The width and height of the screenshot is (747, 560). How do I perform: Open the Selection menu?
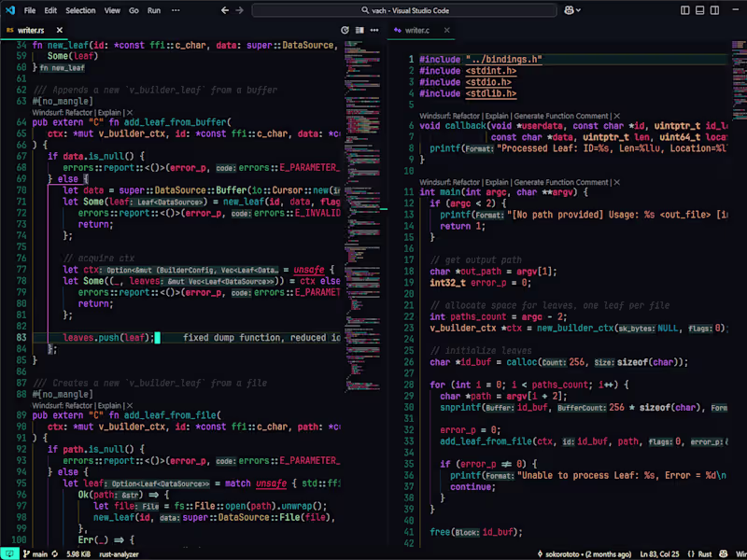80,10
